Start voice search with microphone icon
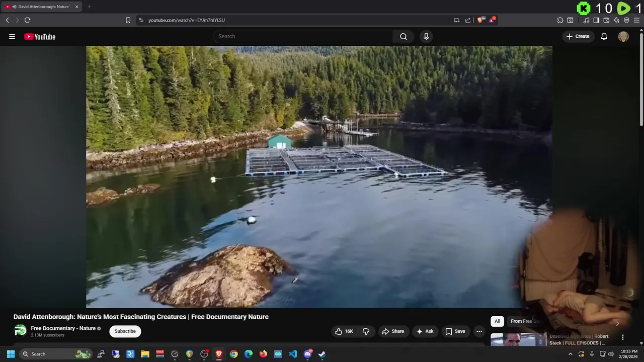 [426, 36]
